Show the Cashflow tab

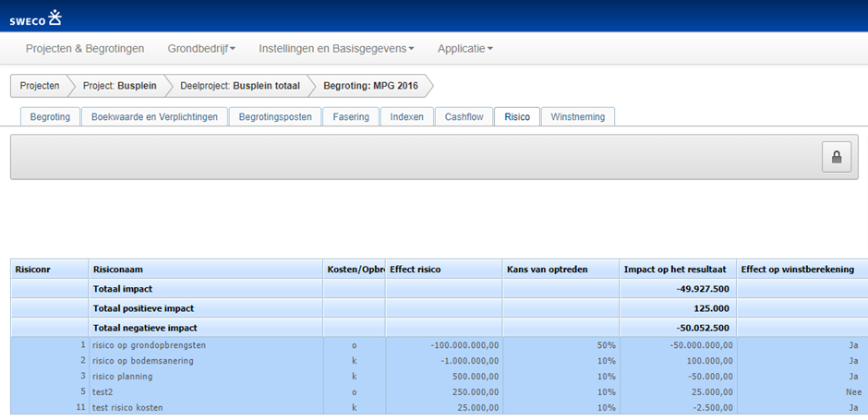coord(464,117)
